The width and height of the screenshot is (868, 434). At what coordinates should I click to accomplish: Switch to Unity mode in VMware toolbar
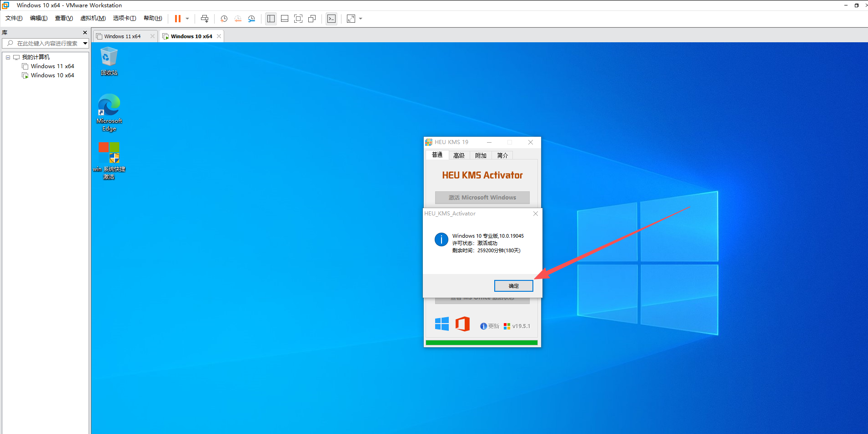(312, 19)
